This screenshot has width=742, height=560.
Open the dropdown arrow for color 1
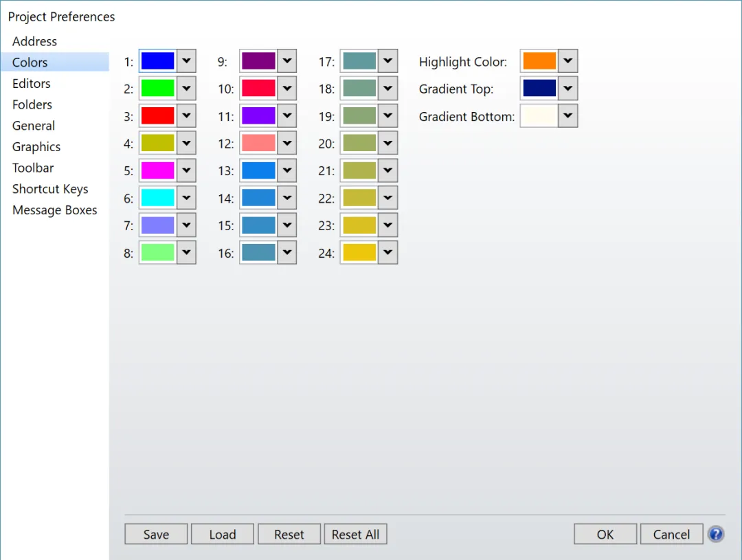tap(186, 61)
